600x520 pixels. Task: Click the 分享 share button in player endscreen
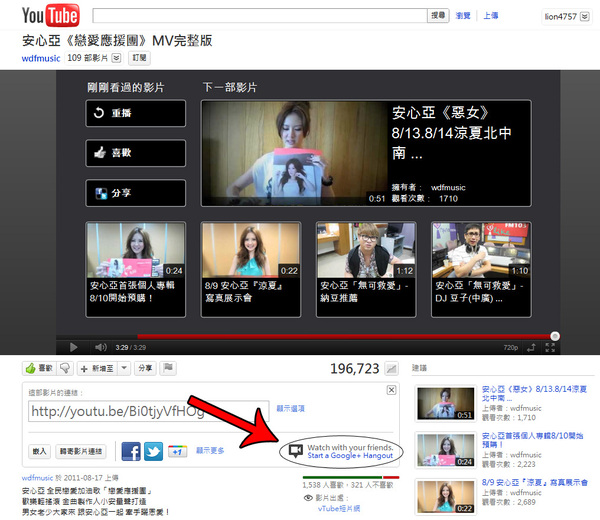136,193
